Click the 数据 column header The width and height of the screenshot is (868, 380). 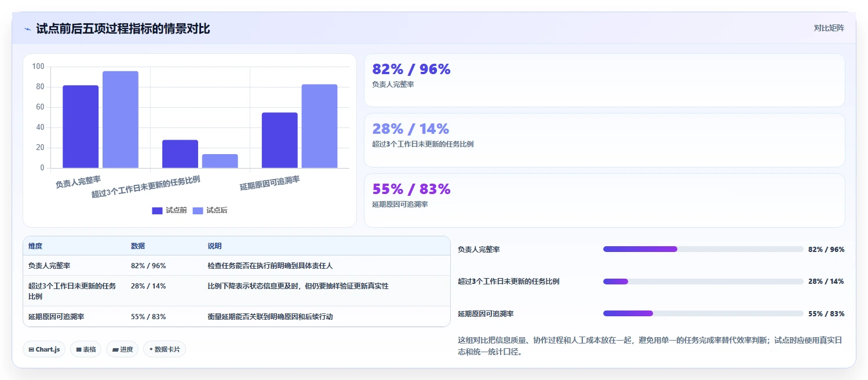pos(138,246)
